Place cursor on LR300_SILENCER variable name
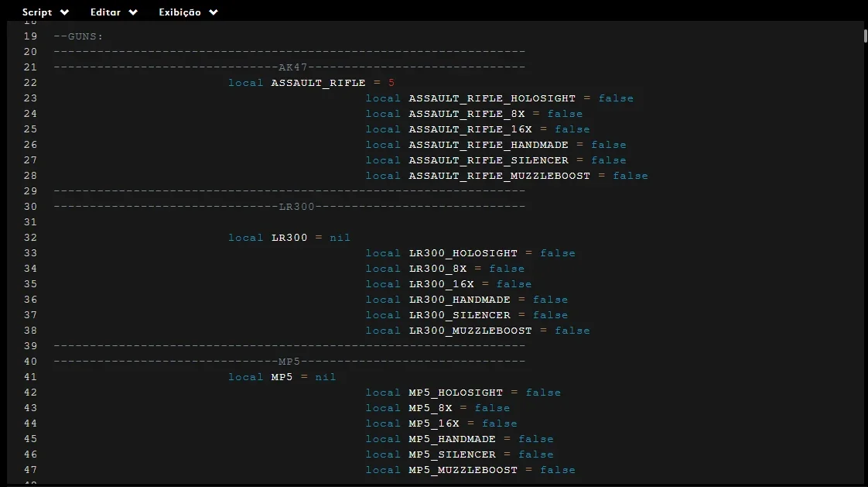Screen dimensions: 868x487 pyautogui.click(x=460, y=315)
